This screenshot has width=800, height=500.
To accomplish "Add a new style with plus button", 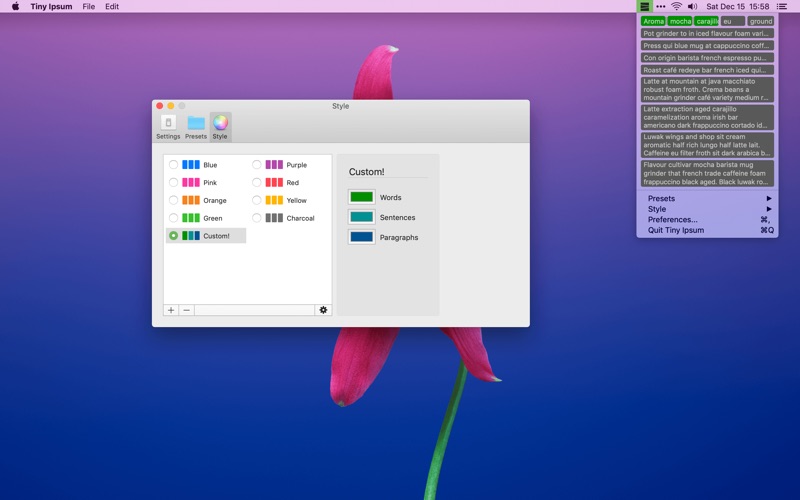I will (x=171, y=310).
